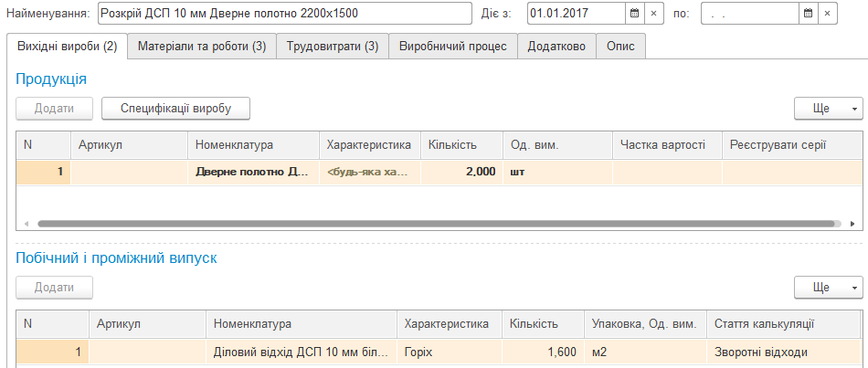Select the Дверне полотно product row
The height and width of the screenshot is (368, 868).
[252, 172]
